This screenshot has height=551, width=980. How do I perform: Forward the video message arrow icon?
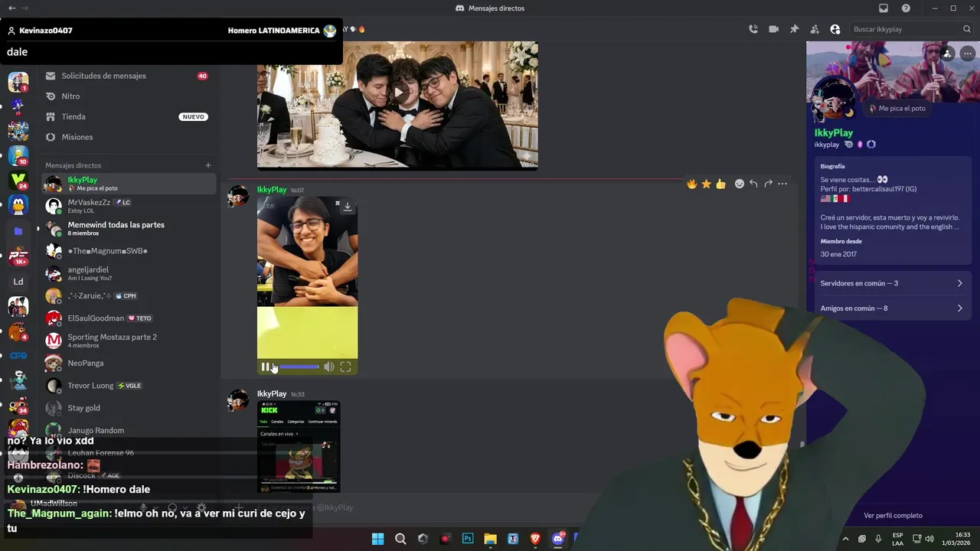tap(768, 184)
